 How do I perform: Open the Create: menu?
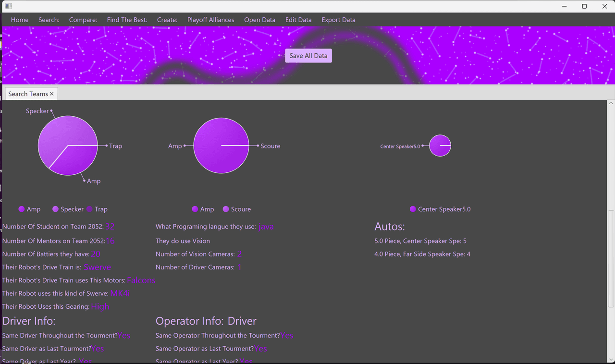click(167, 20)
